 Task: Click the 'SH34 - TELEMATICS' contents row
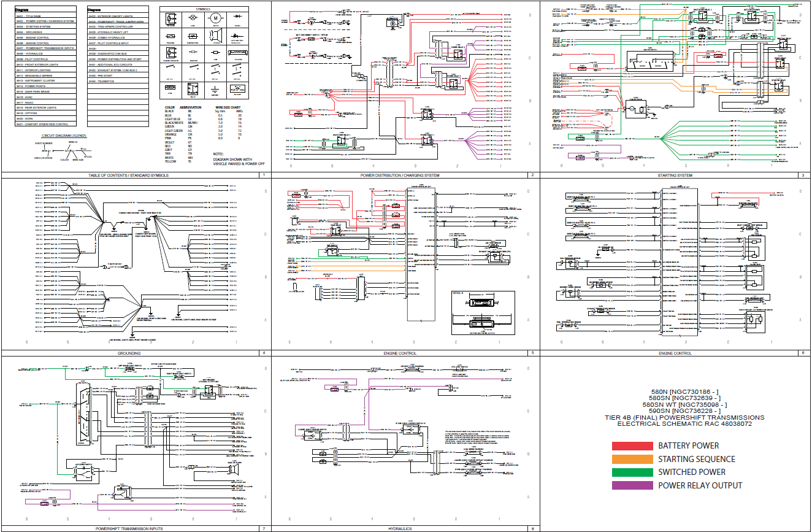pos(118,81)
